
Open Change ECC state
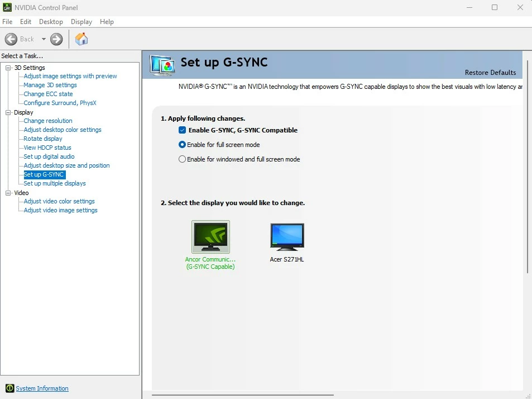coord(48,94)
